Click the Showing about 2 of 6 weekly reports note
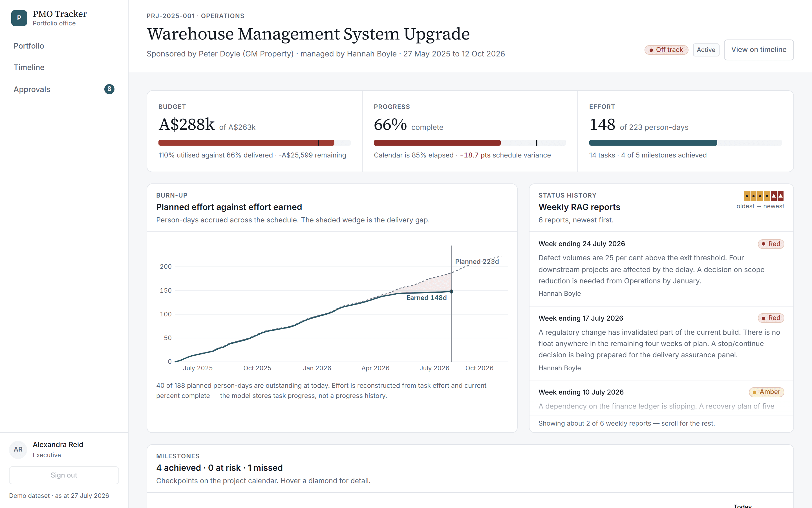The image size is (812, 508). pyautogui.click(x=626, y=423)
